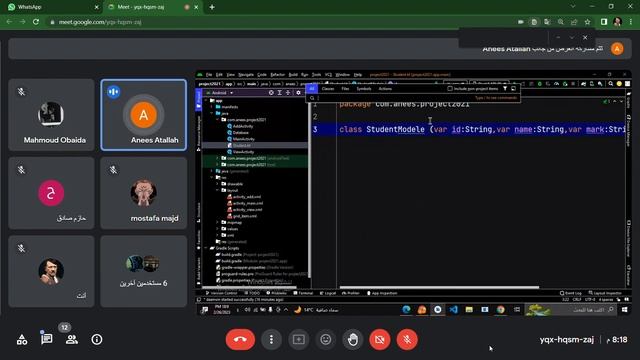
Task: Open project panel gear settings icon
Action: 298,93
